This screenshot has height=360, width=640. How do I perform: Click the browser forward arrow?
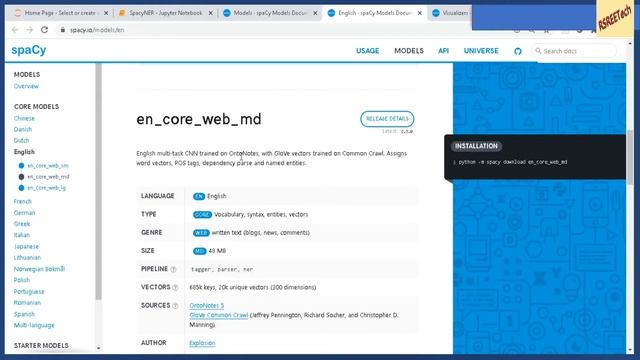click(x=29, y=30)
